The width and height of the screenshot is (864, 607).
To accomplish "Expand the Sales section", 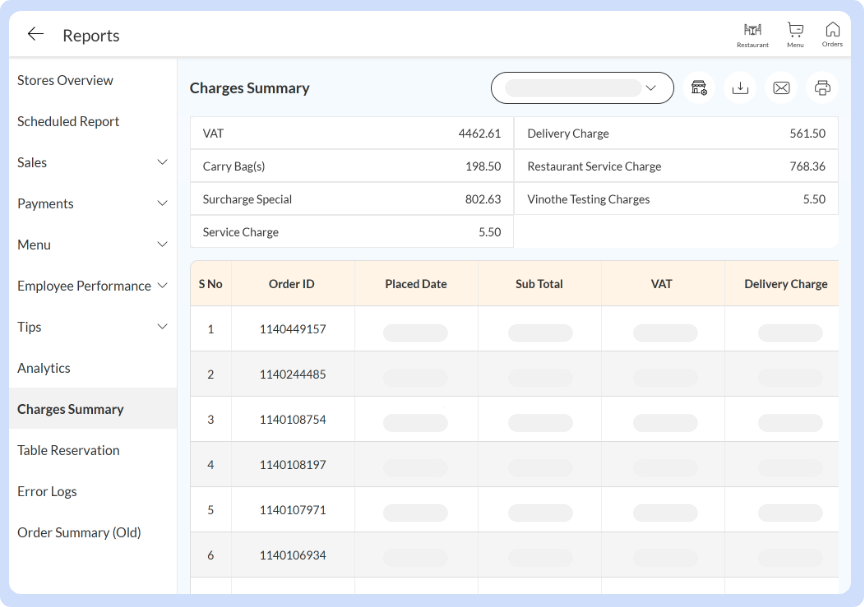I will tap(162, 162).
